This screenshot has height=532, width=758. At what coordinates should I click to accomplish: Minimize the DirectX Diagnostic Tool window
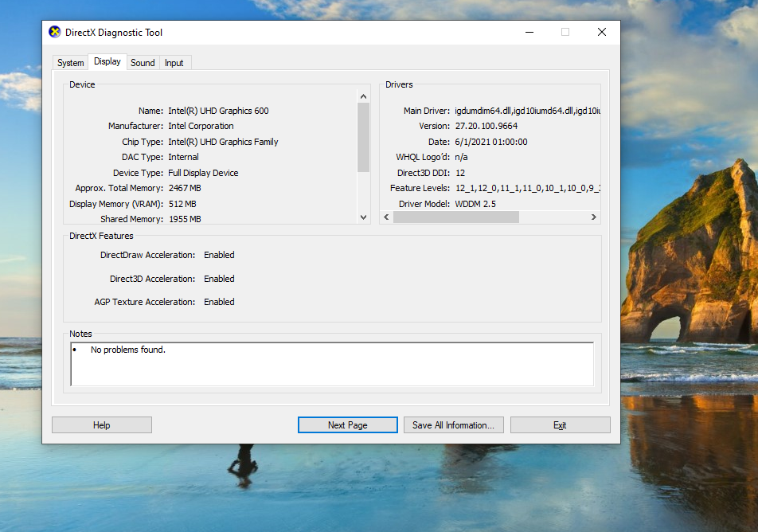tap(529, 33)
